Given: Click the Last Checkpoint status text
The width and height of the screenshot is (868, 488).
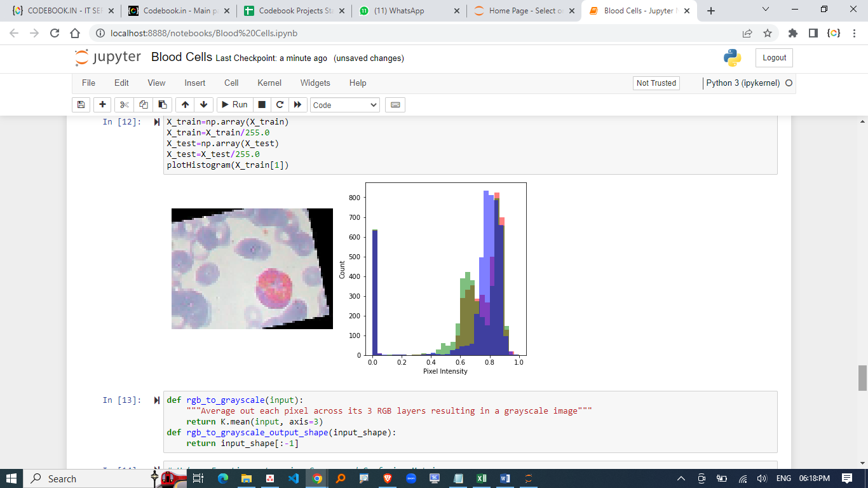Looking at the screenshot, I should coord(271,58).
